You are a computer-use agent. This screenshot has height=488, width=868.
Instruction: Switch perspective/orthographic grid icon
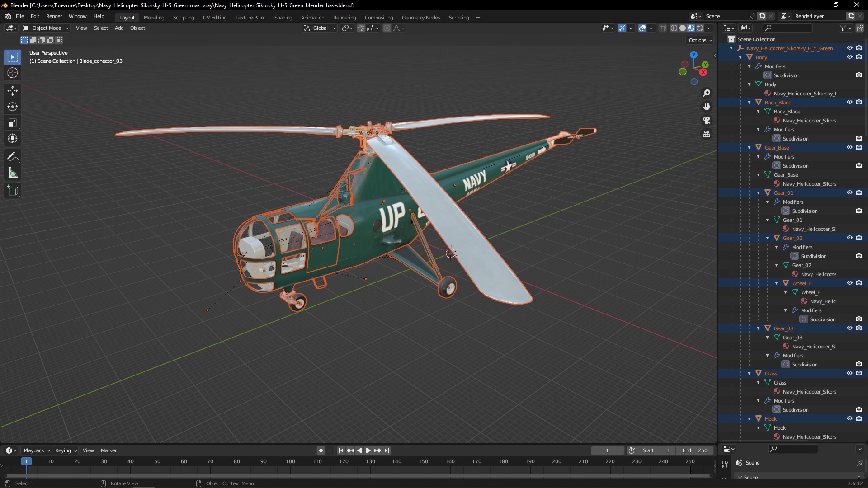coord(707,134)
